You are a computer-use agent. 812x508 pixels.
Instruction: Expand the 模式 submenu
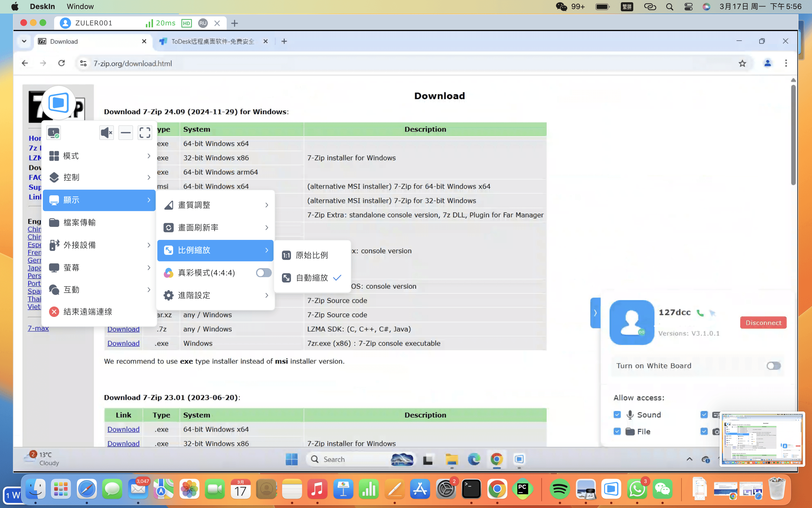99,156
